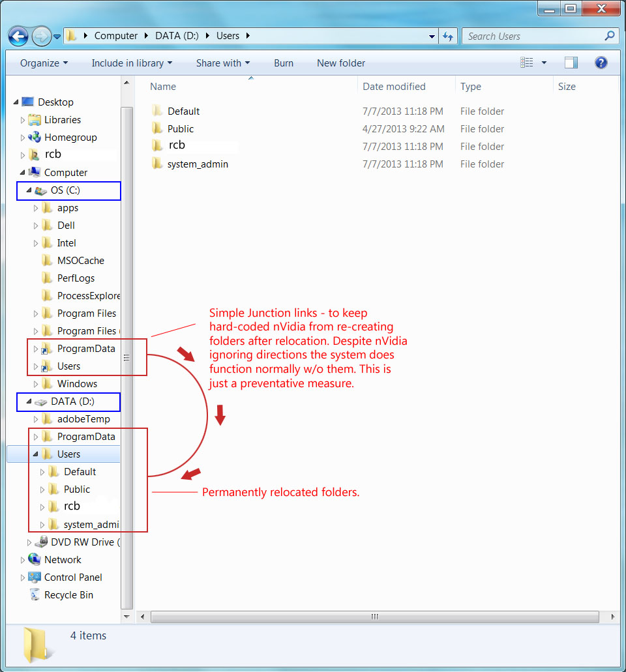The height and width of the screenshot is (672, 626).
Task: Open the Recycle Bin
Action: [x=68, y=595]
